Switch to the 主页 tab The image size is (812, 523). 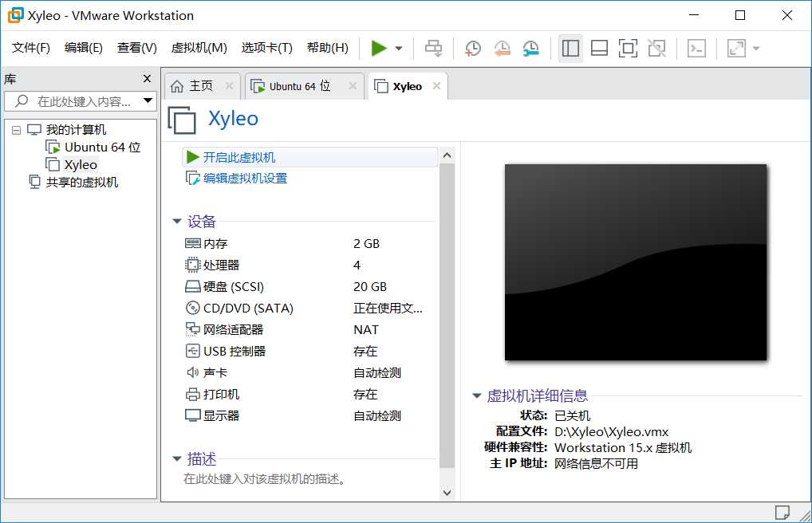[201, 86]
